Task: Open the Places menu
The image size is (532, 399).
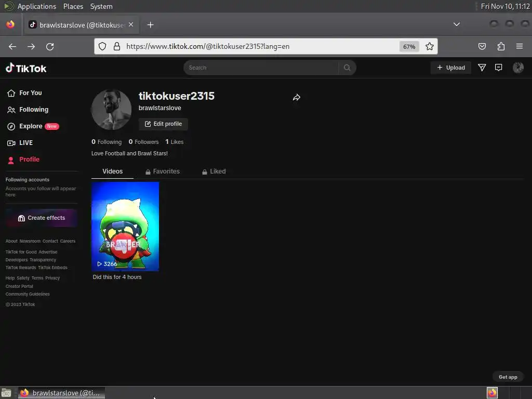Action: [x=73, y=6]
